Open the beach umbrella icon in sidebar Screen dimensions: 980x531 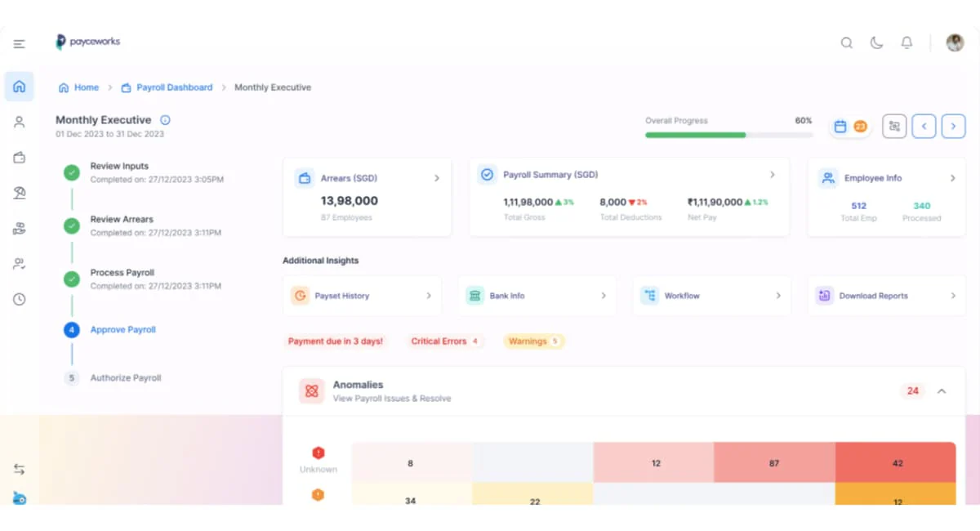point(19,193)
